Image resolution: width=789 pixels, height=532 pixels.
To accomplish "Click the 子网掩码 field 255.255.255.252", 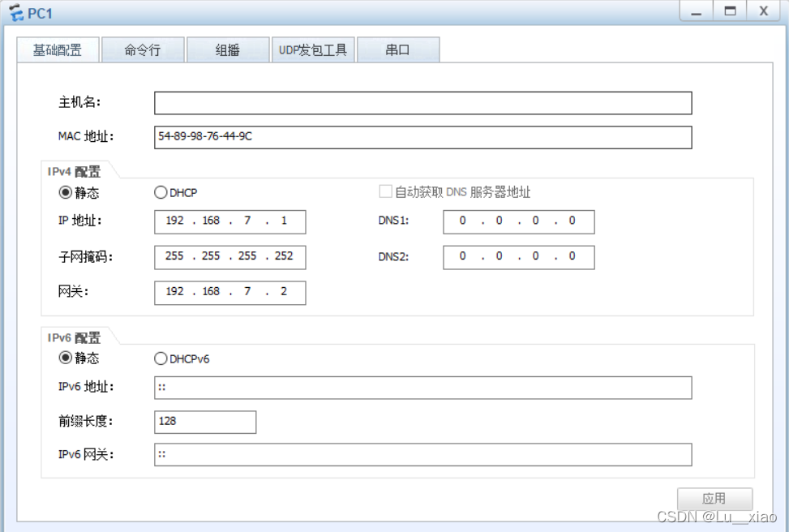I will coord(230,257).
